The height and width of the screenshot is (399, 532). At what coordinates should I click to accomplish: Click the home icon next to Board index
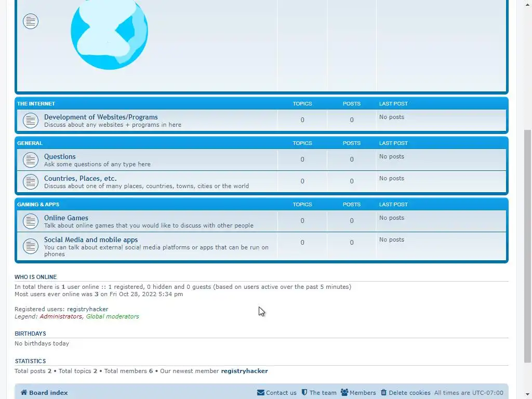[x=24, y=393]
